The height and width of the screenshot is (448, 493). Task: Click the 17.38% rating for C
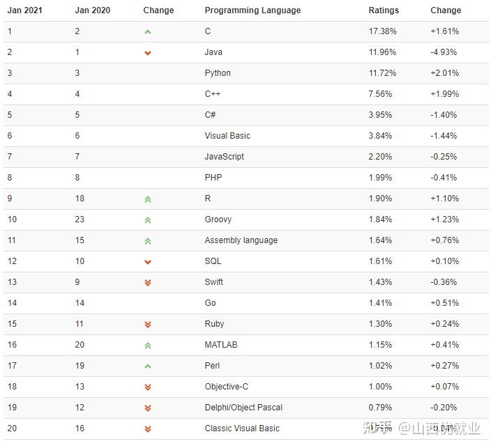coord(381,31)
